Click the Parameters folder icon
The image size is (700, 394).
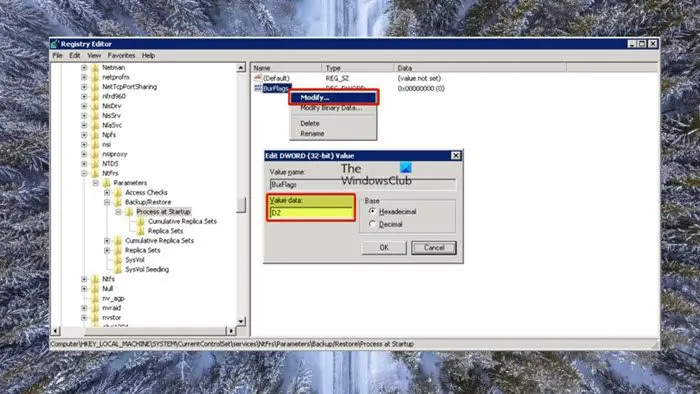106,183
